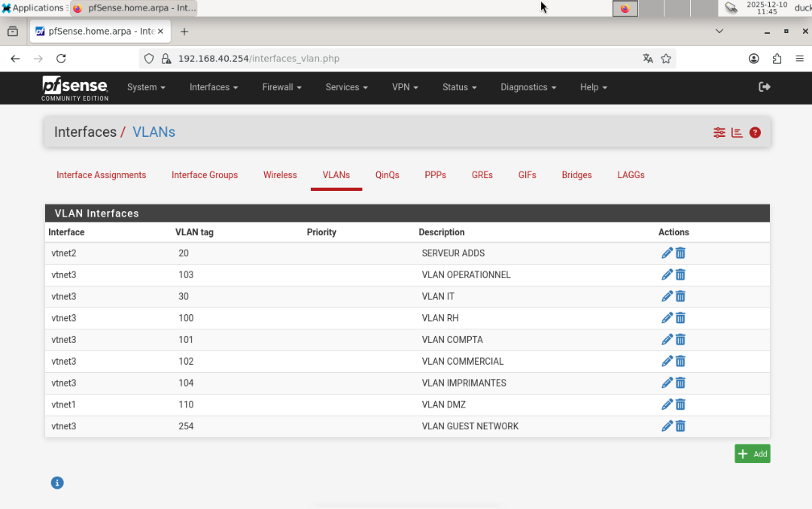Follow the Interfaces breadcrumb link
Image resolution: width=812 pixels, height=509 pixels.
[85, 132]
